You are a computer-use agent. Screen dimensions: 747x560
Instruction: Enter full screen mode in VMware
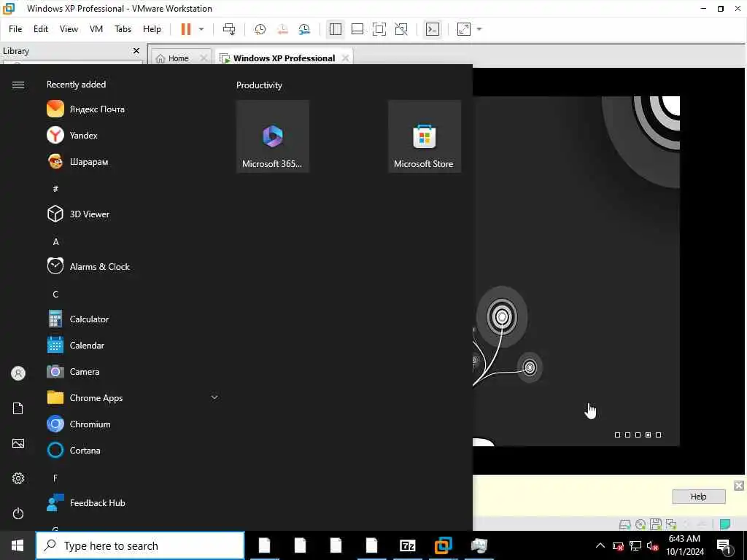(379, 29)
